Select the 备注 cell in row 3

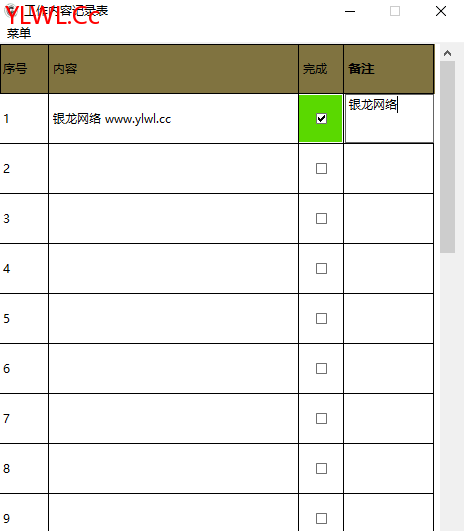(x=388, y=218)
